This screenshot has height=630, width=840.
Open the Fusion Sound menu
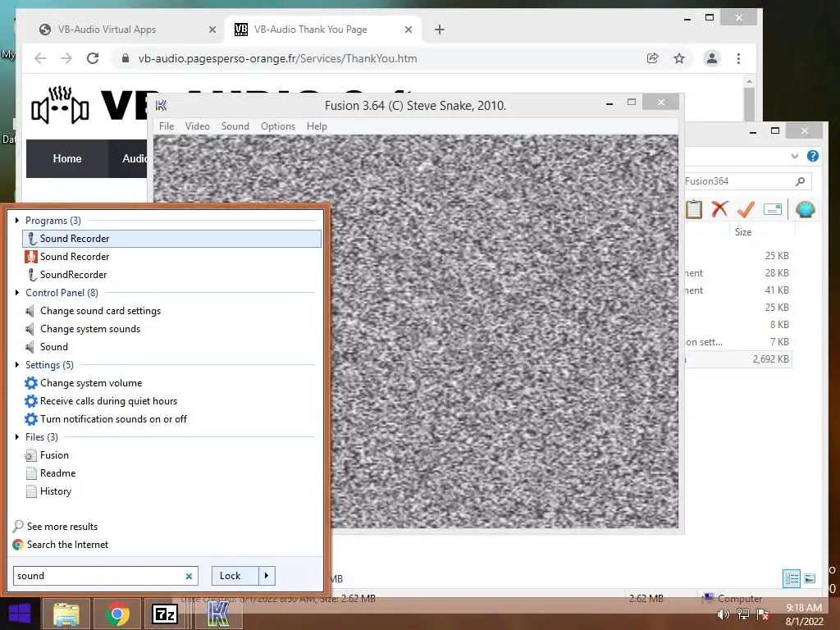(235, 126)
